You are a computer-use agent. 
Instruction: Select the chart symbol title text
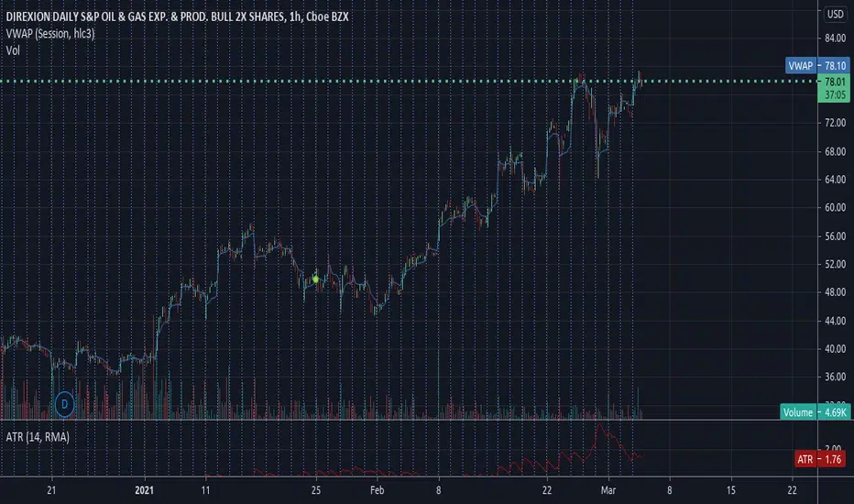tap(177, 16)
